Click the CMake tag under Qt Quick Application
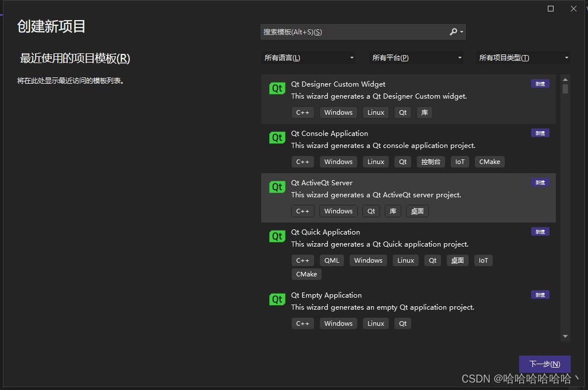Image resolution: width=588 pixels, height=390 pixels. 307,274
